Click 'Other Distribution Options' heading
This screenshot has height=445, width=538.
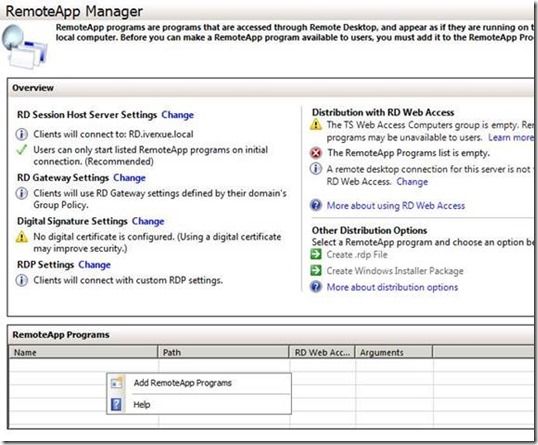370,230
